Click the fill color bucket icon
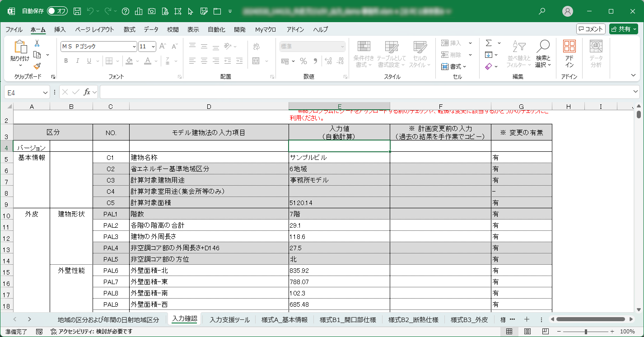Image resolution: width=644 pixels, height=337 pixels. pyautogui.click(x=129, y=61)
